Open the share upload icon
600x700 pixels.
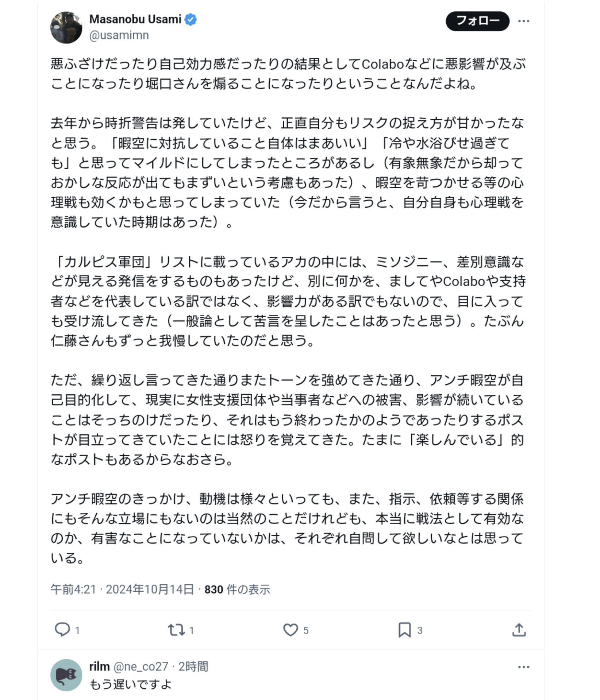pyautogui.click(x=519, y=630)
